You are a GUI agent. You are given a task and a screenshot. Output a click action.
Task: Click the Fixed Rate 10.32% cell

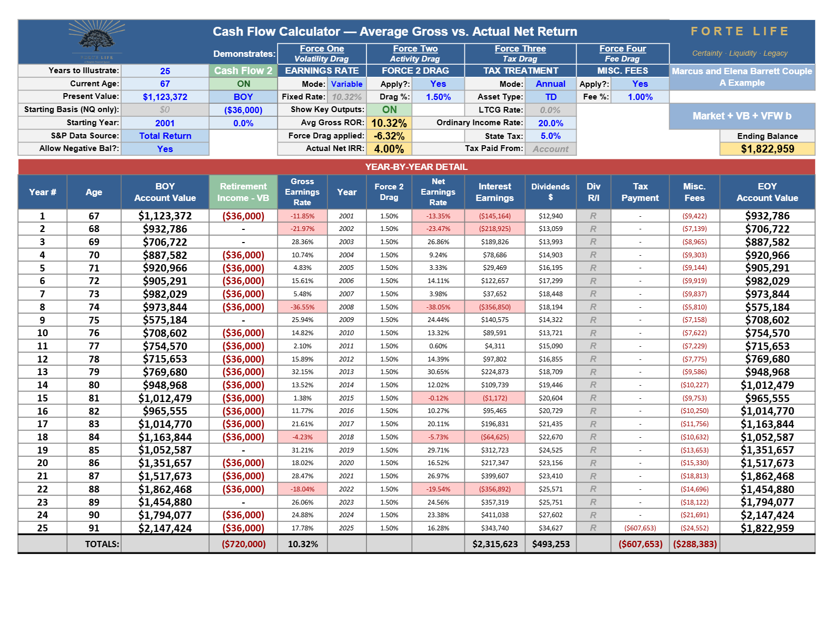pyautogui.click(x=346, y=97)
